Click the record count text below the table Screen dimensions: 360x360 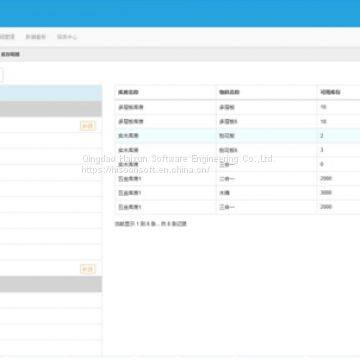coord(150,224)
